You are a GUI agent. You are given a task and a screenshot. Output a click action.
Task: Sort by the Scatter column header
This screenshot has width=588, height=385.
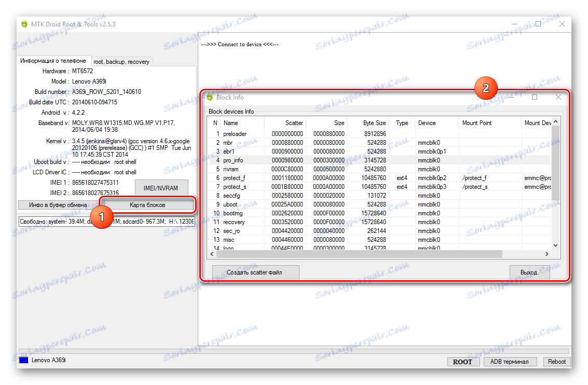[x=285, y=123]
